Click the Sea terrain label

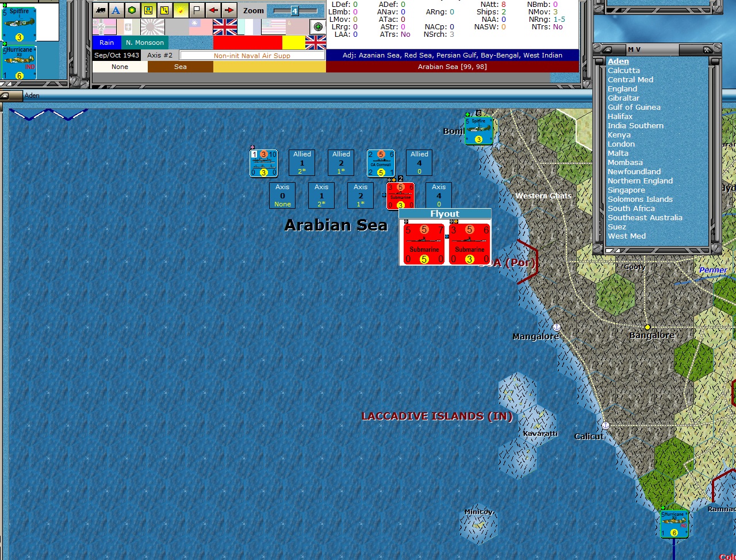coord(181,67)
